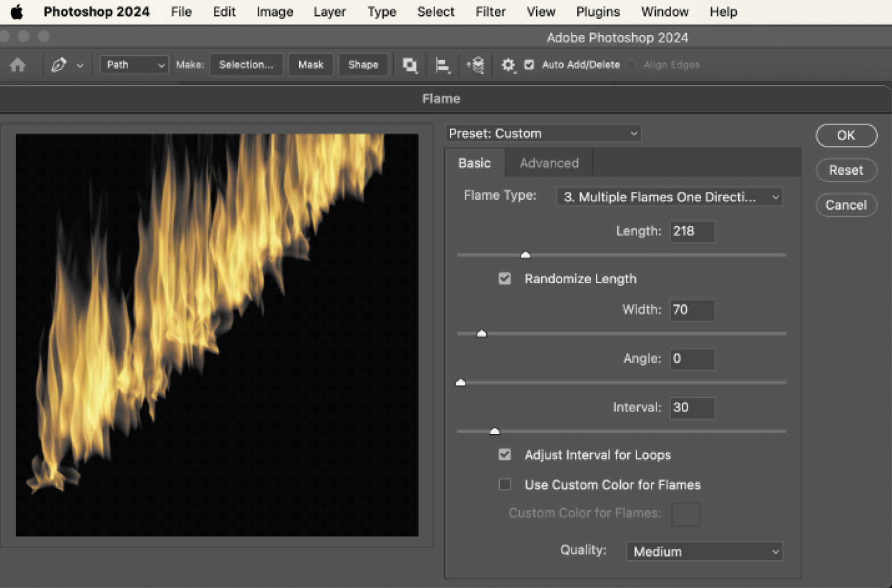Open the Layer menu
892x588 pixels.
pyautogui.click(x=330, y=11)
